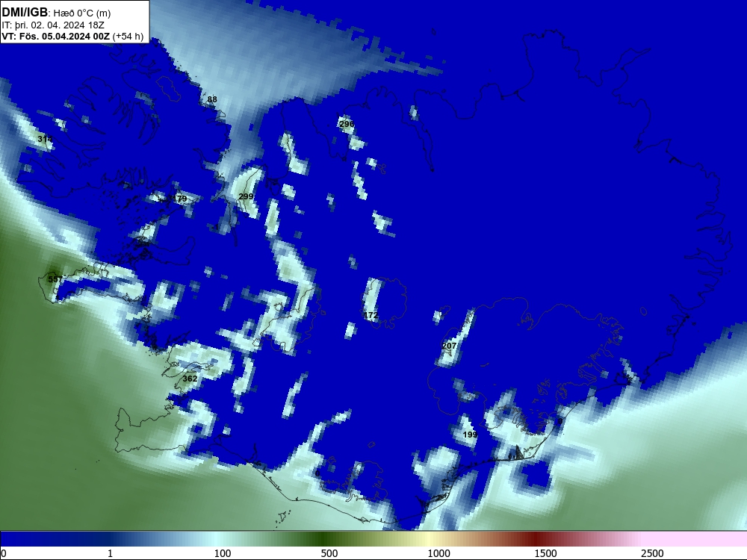Screen dimensions: 747x560
Task: Click the map value label "299"
Action: 246,196
